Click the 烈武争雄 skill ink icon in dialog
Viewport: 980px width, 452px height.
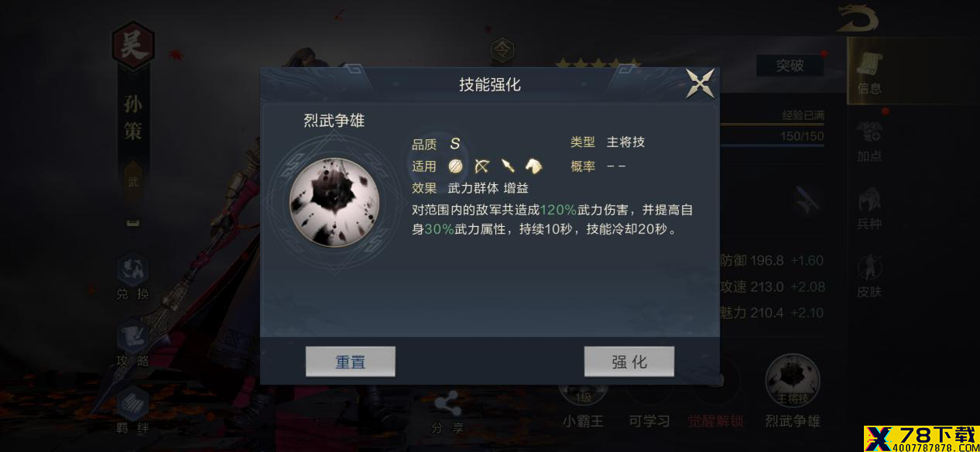click(x=334, y=202)
